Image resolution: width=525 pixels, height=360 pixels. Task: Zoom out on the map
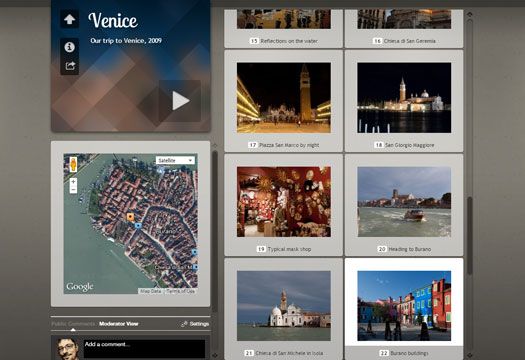click(73, 190)
